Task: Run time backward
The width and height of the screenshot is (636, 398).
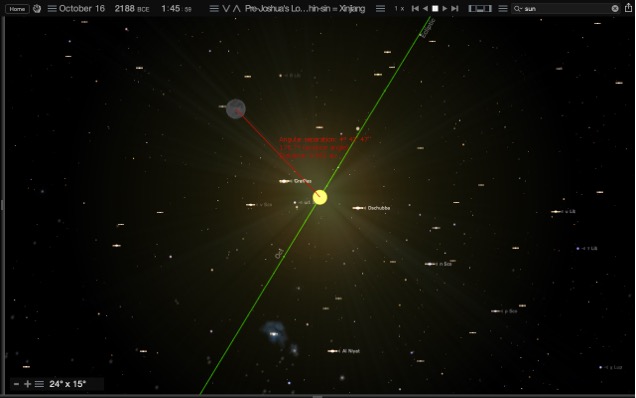Action: pyautogui.click(x=425, y=9)
